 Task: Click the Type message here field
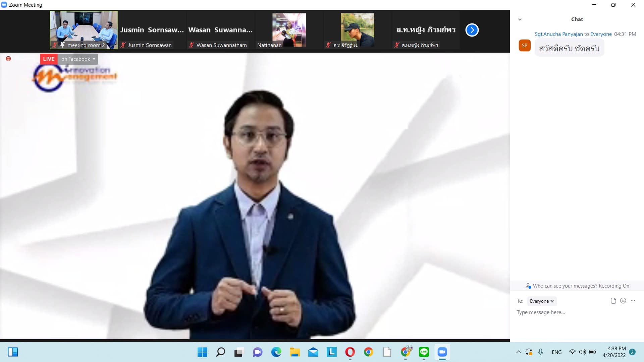[x=570, y=312]
